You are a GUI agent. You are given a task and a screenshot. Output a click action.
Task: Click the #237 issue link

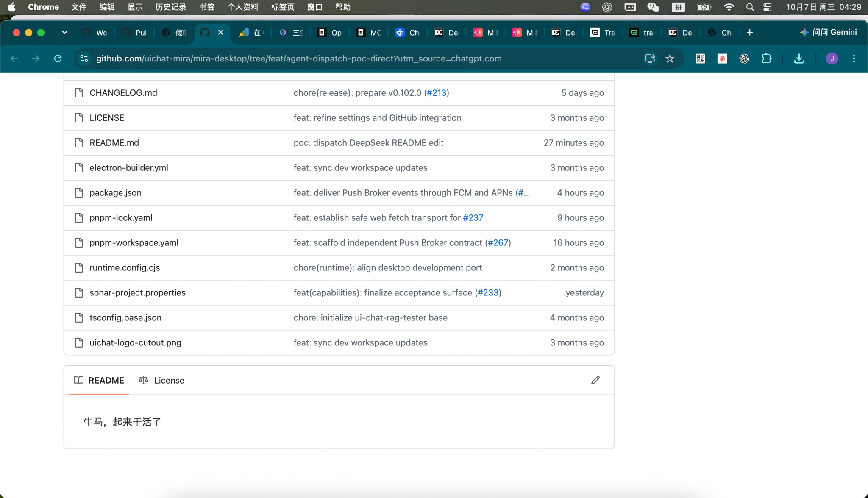click(473, 218)
